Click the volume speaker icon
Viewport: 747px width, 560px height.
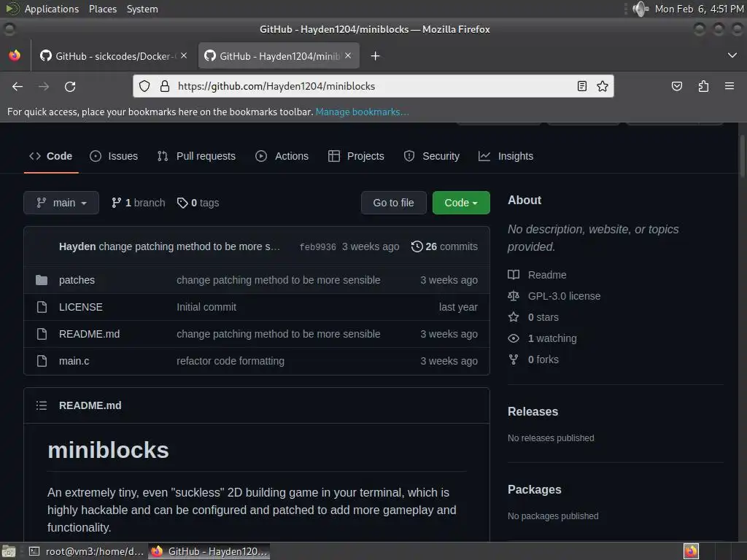(640, 9)
